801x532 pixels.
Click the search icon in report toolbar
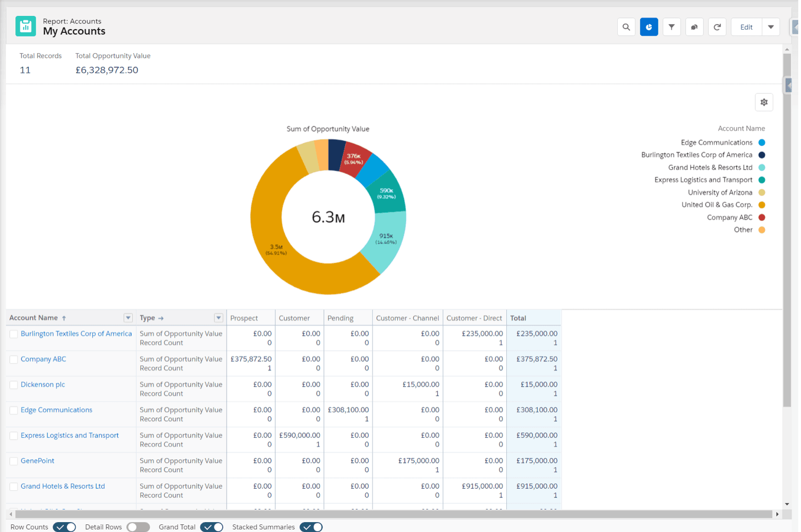coord(626,27)
